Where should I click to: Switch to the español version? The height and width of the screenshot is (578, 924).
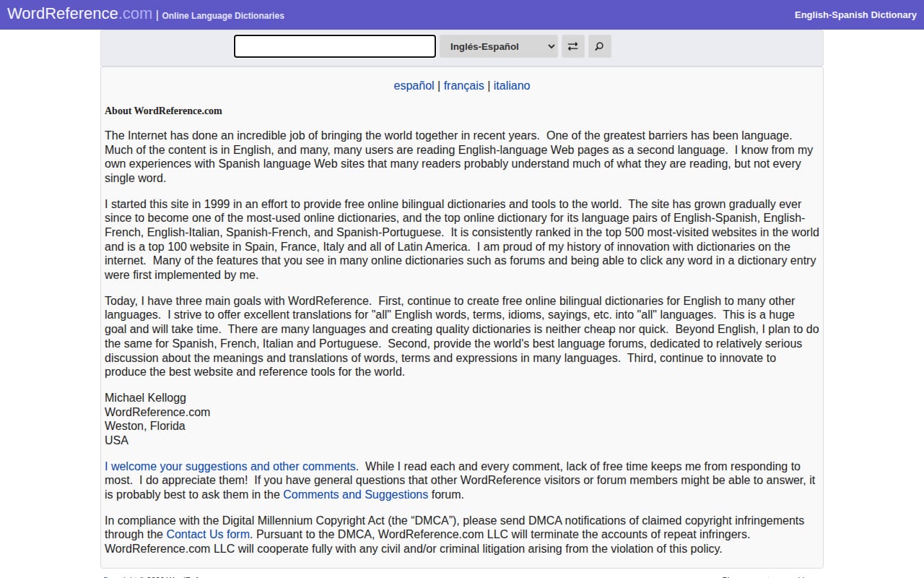click(x=414, y=85)
